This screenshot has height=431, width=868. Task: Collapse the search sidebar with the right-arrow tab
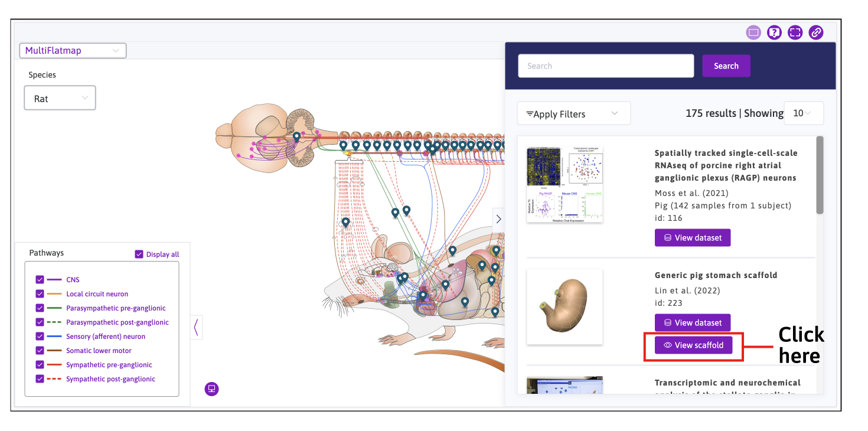[499, 219]
